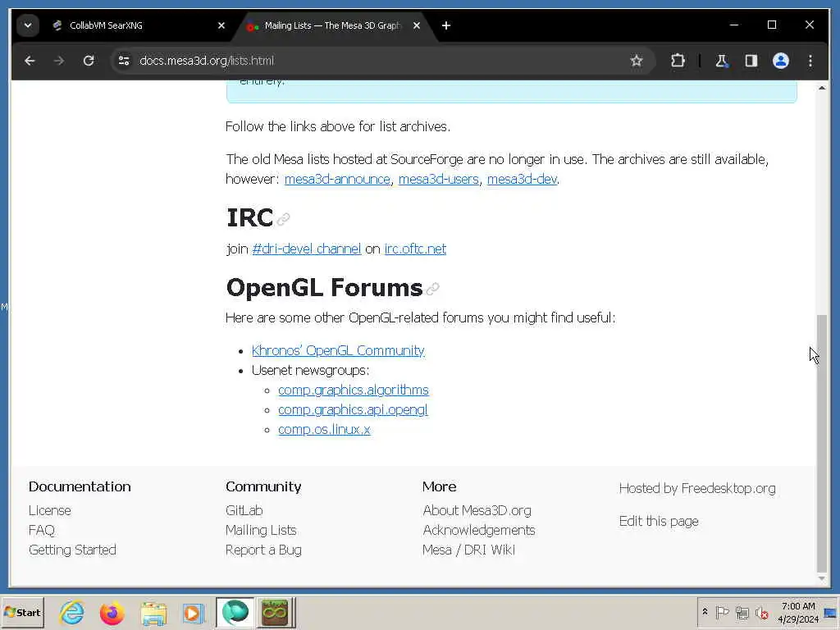Click the page vertical scrollbar thumb

[x=821, y=444]
